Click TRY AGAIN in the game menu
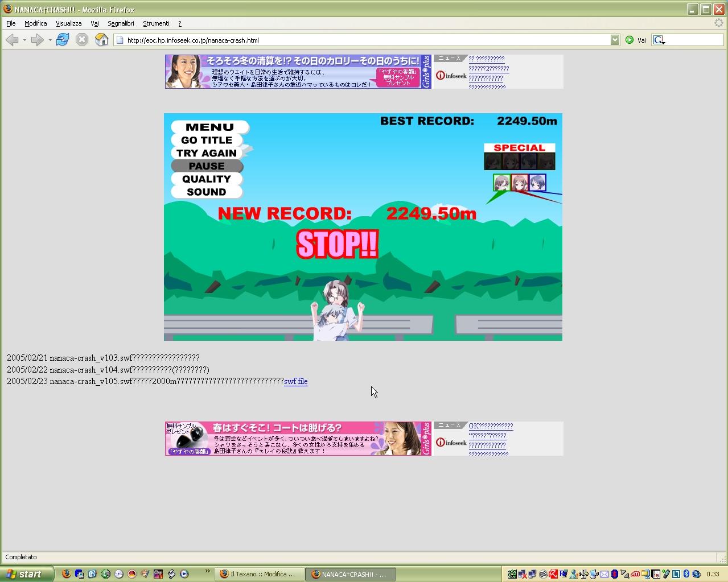Viewport: 728px width, 582px height. (207, 153)
